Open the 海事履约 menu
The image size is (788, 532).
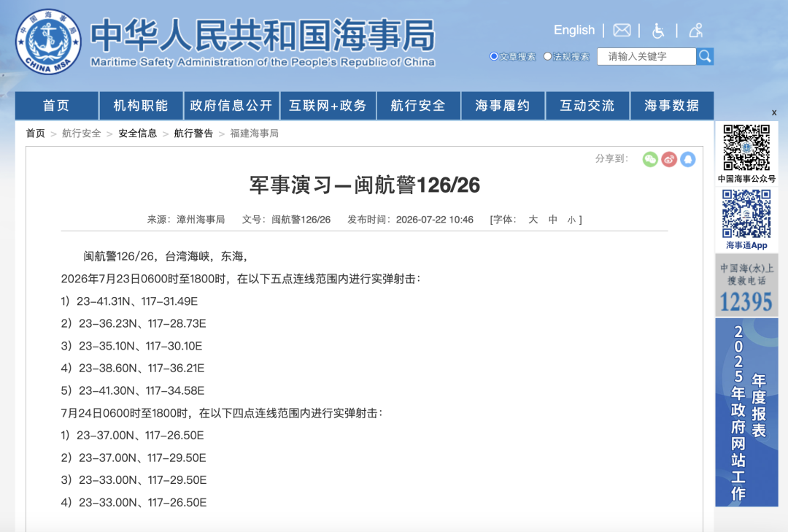tap(503, 106)
